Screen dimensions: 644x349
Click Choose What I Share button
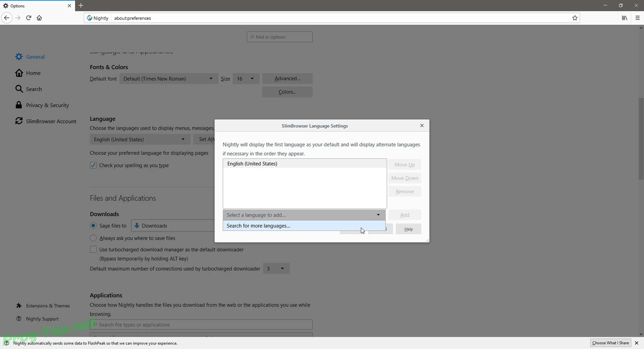pyautogui.click(x=610, y=343)
